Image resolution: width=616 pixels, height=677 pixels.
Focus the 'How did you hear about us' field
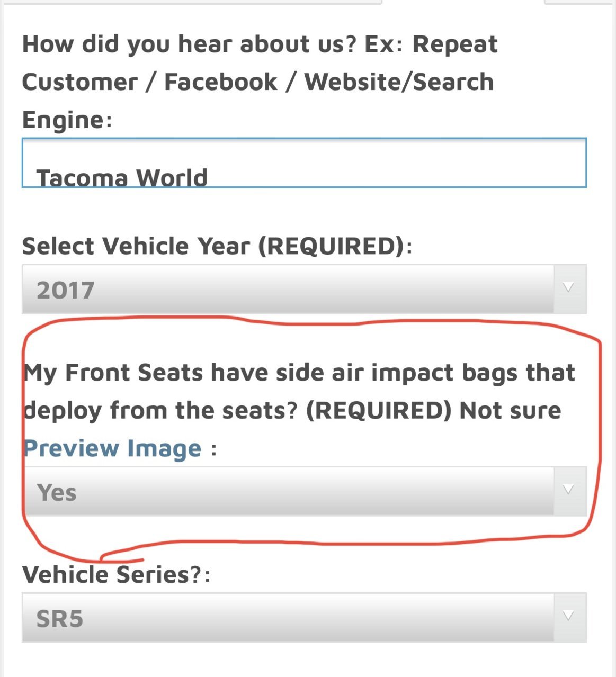coord(304,163)
